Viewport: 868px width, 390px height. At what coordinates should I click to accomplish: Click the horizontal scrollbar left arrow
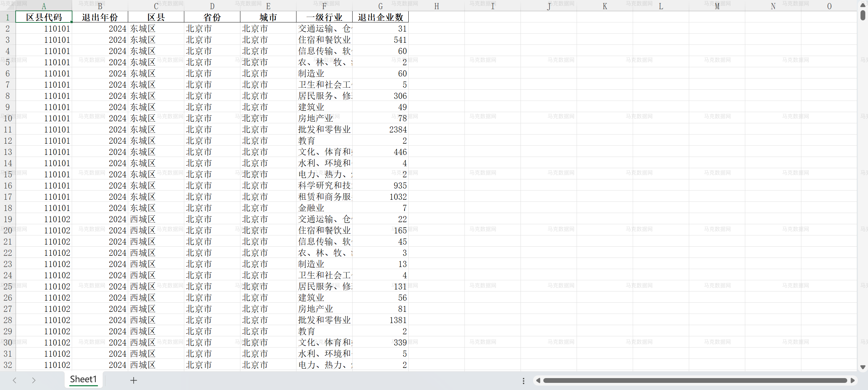click(538, 381)
